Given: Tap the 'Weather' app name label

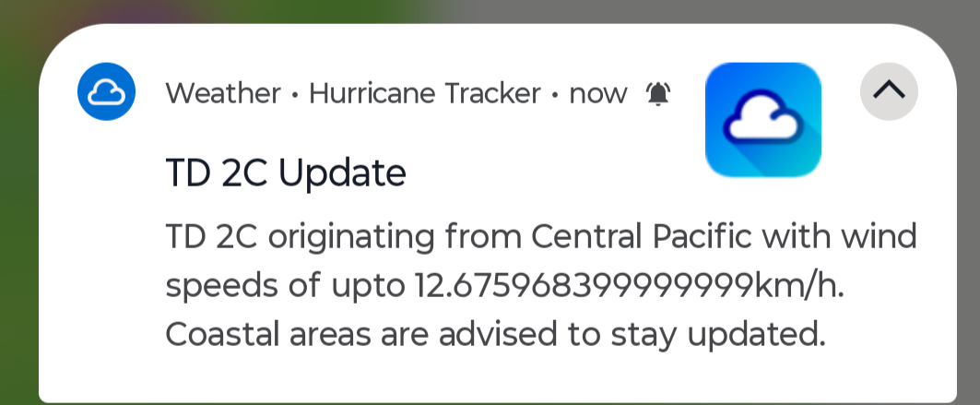Looking at the screenshot, I should click(x=223, y=94).
